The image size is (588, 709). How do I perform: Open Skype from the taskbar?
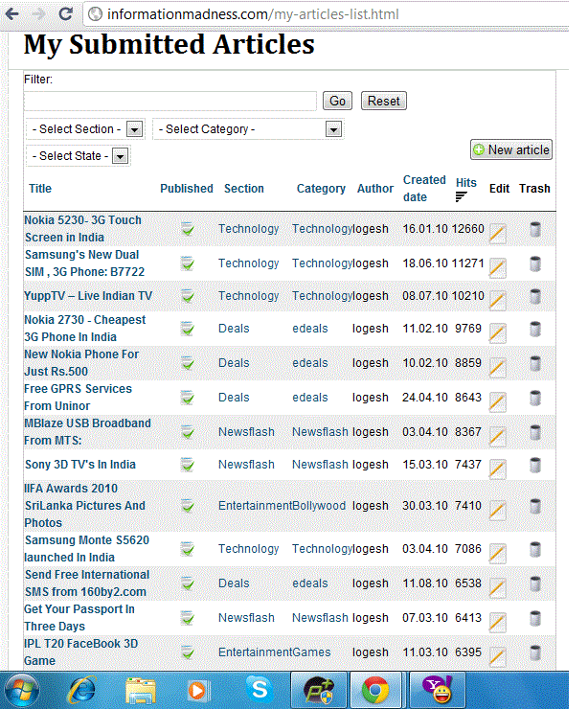point(258,689)
